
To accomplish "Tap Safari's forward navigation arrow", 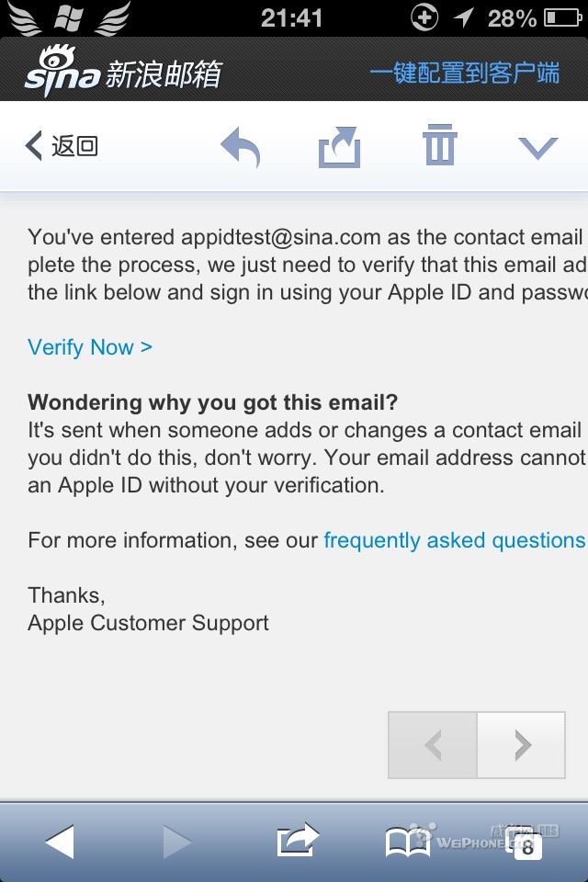I will pyautogui.click(x=176, y=842).
